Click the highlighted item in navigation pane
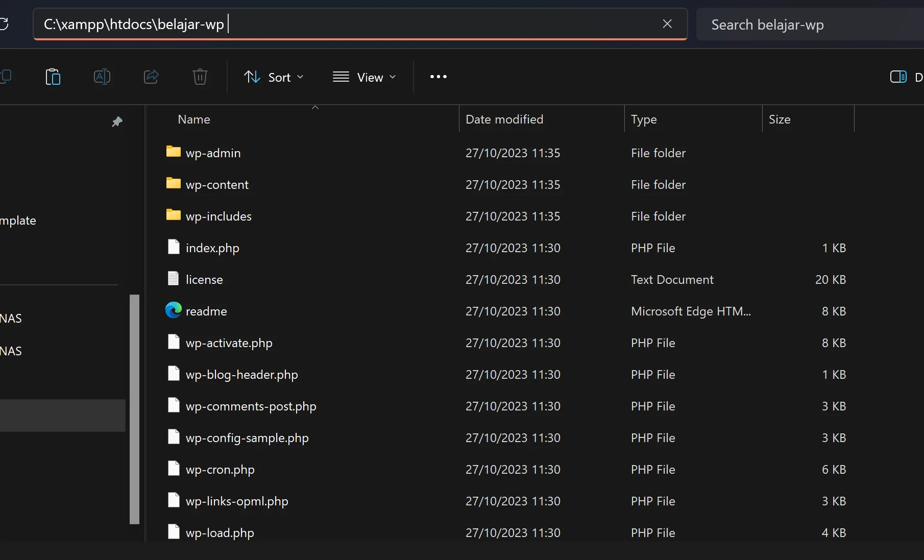 coord(62,416)
